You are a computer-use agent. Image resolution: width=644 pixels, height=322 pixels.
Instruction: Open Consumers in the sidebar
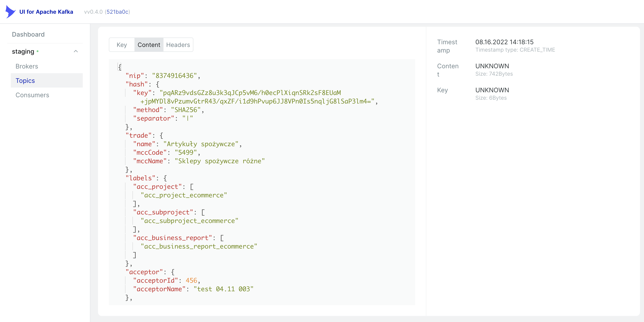click(x=32, y=95)
